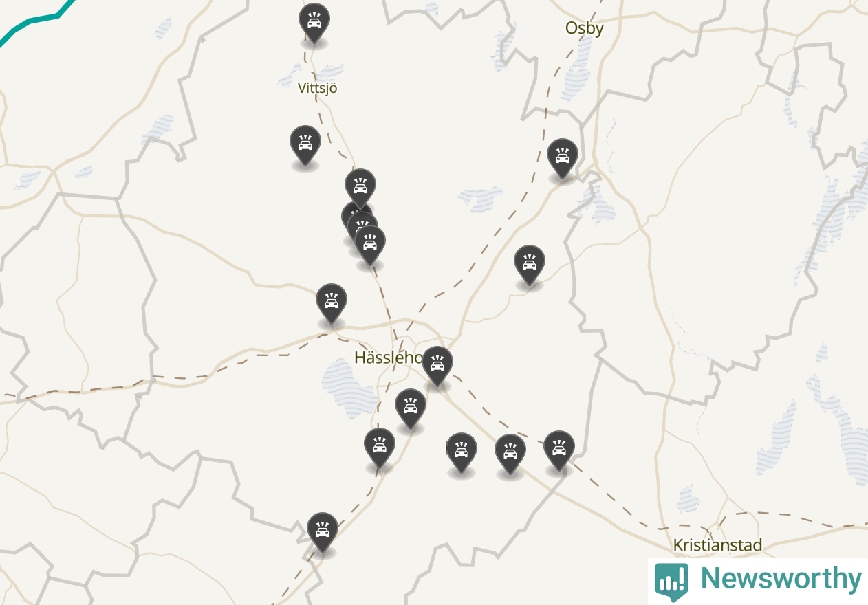Select the car marker northwest of Hässleholm
Image resolution: width=868 pixels, height=605 pixels.
coord(332,302)
